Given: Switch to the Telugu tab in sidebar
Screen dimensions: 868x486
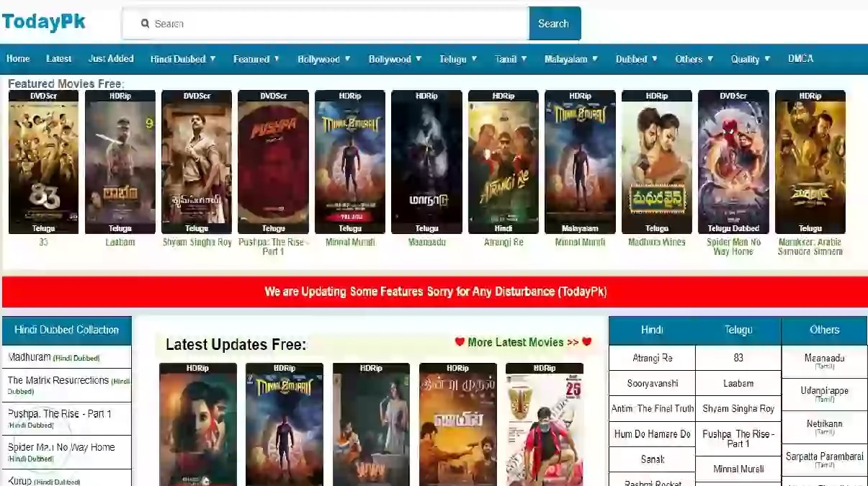Looking at the screenshot, I should [x=738, y=330].
